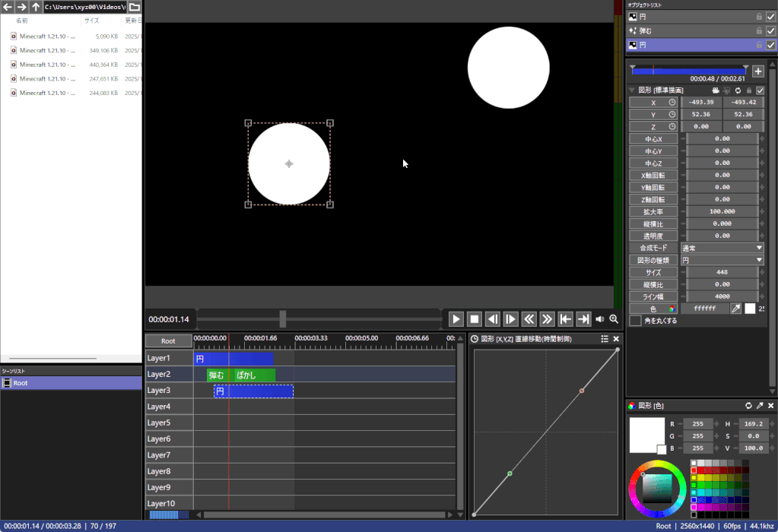Click the reset icon in the 図形 [色] panel
This screenshot has height=532, width=778.
click(x=748, y=405)
